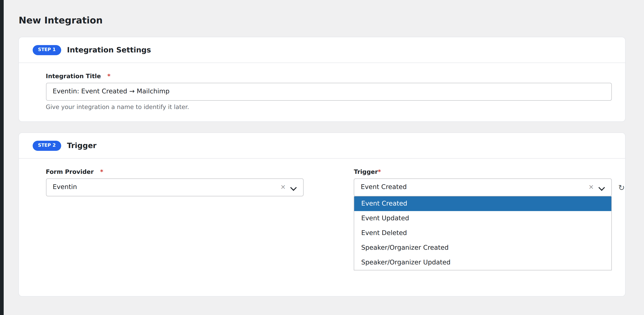Select Event Created option in list

pos(482,203)
